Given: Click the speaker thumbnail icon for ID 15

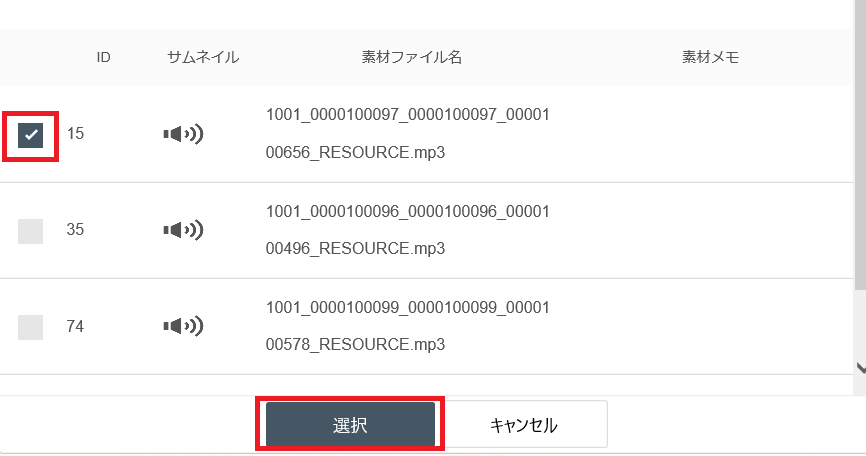Looking at the screenshot, I should point(182,134).
